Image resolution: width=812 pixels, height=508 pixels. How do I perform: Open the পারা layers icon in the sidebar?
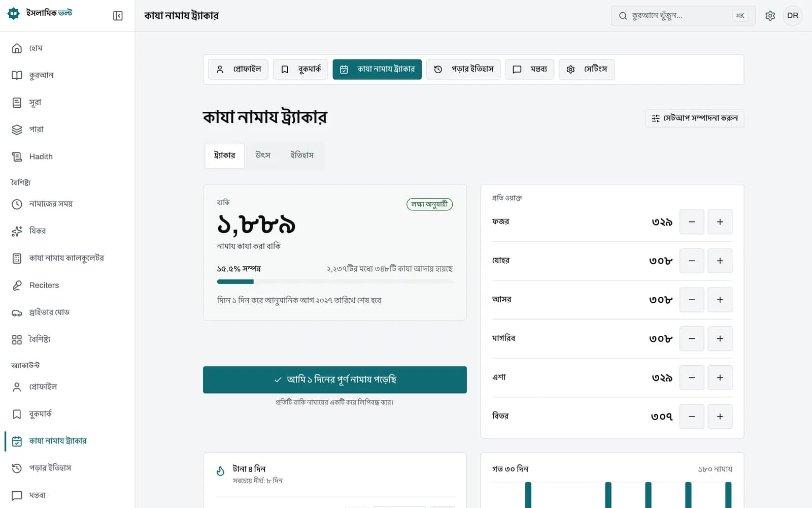click(x=17, y=130)
